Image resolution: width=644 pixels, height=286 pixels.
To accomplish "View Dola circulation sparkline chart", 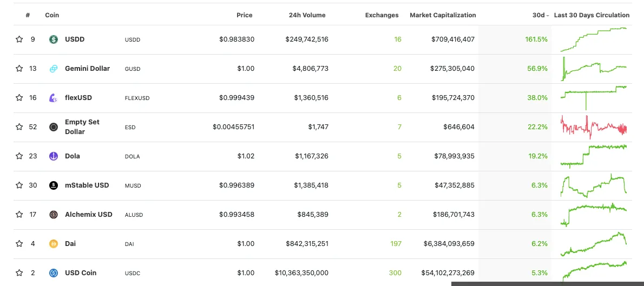I will pos(594,156).
